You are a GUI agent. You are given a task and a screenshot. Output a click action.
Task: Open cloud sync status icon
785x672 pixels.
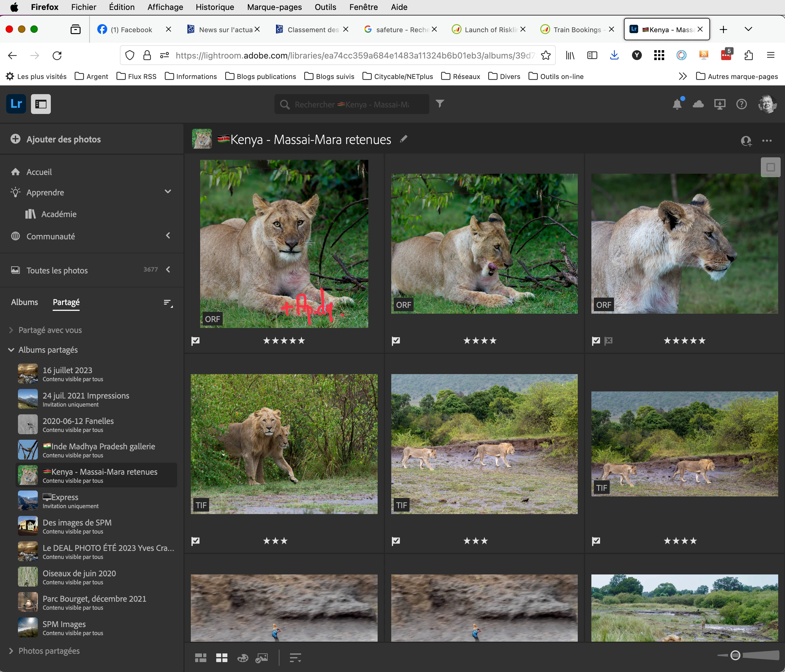pyautogui.click(x=698, y=104)
